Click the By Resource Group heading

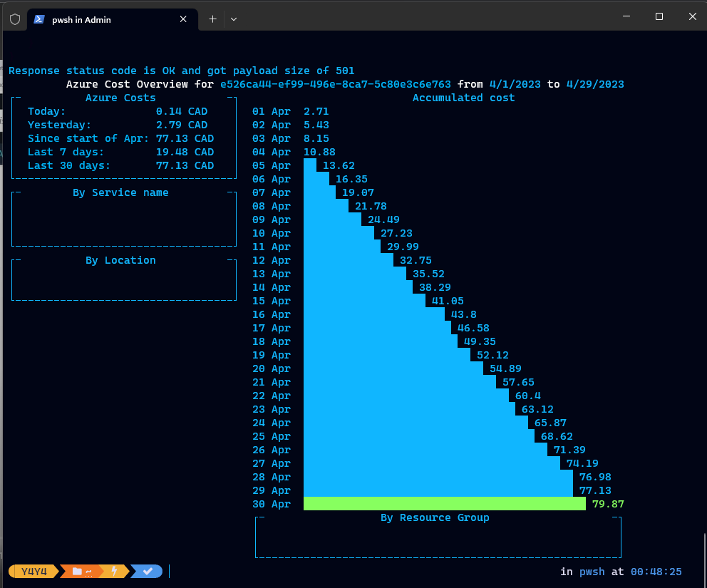(435, 517)
